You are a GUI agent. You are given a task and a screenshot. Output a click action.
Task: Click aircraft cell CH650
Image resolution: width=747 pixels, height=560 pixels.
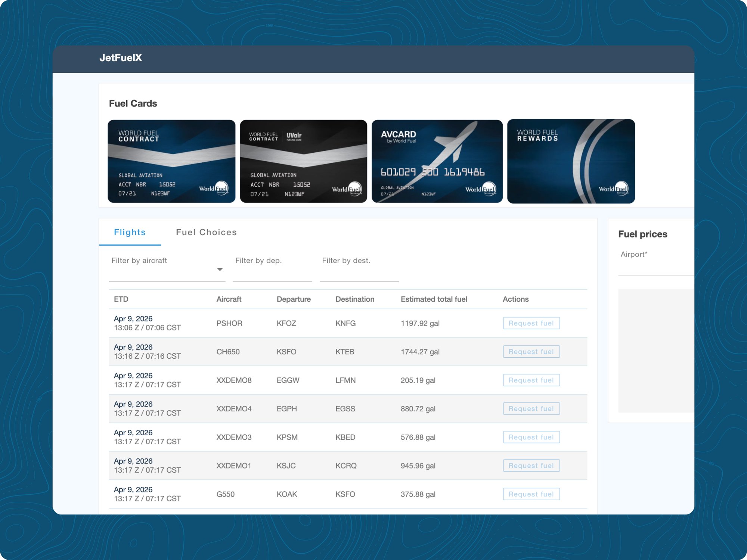click(x=228, y=352)
